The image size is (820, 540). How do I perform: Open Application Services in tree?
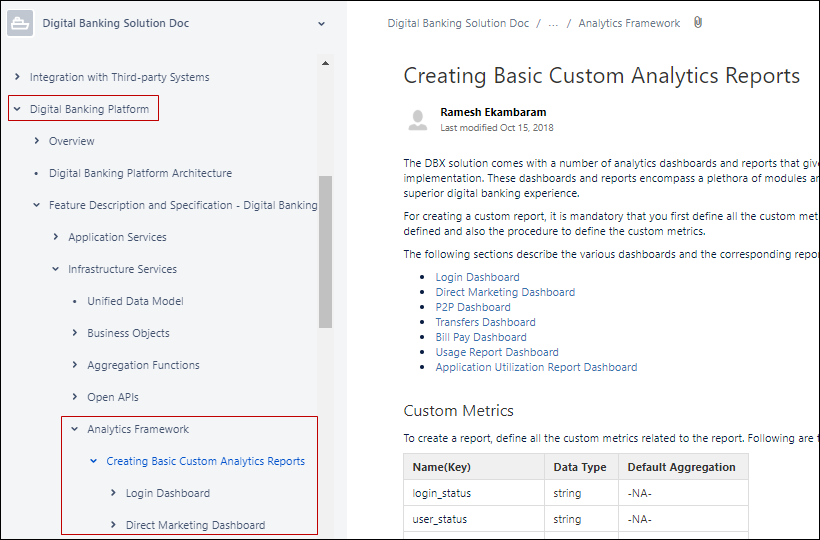point(117,237)
